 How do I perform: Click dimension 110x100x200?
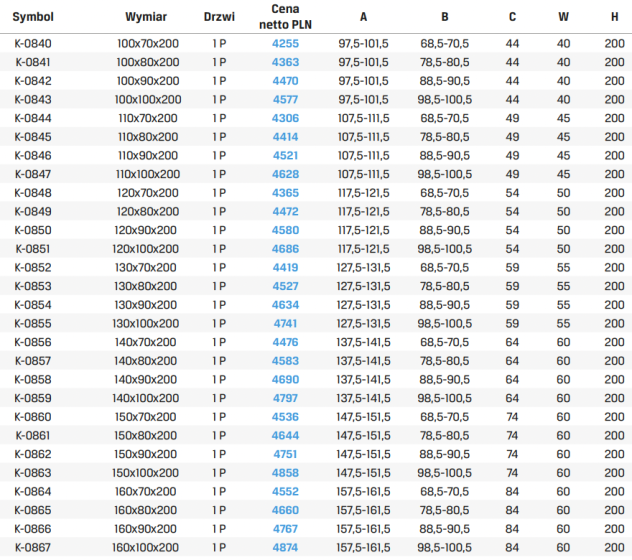click(148, 174)
